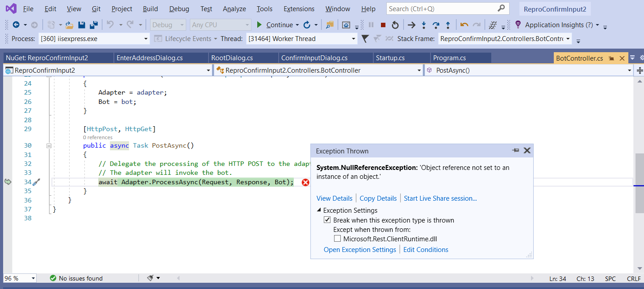This screenshot has height=289, width=644.
Task: Open the Lifecycle Events dropdown
Action: pyautogui.click(x=185, y=39)
